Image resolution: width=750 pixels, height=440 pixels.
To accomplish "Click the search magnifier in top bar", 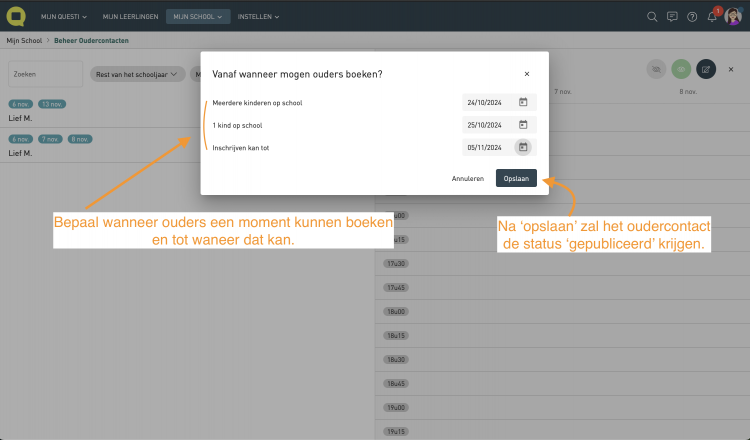I will point(653,17).
